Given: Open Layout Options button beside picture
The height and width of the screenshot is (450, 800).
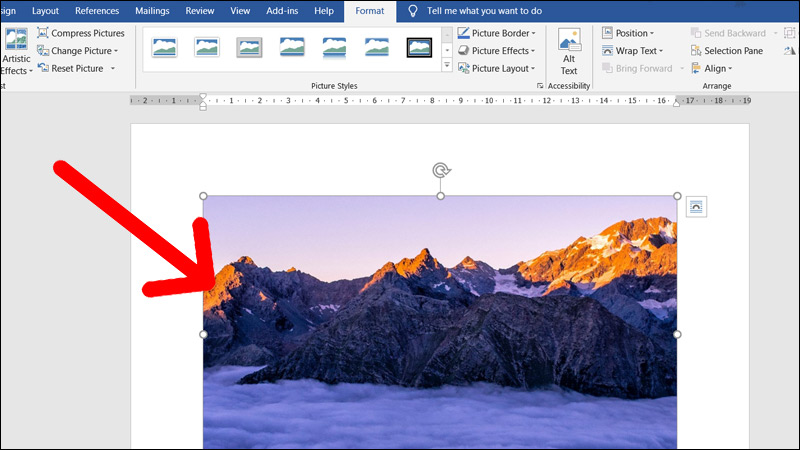Looking at the screenshot, I should 696,207.
